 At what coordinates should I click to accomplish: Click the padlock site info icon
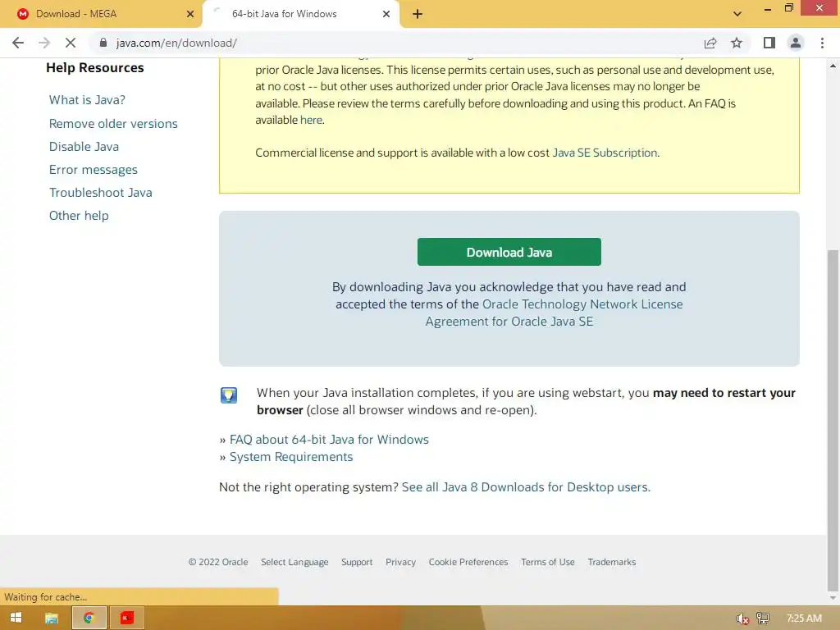pos(103,43)
